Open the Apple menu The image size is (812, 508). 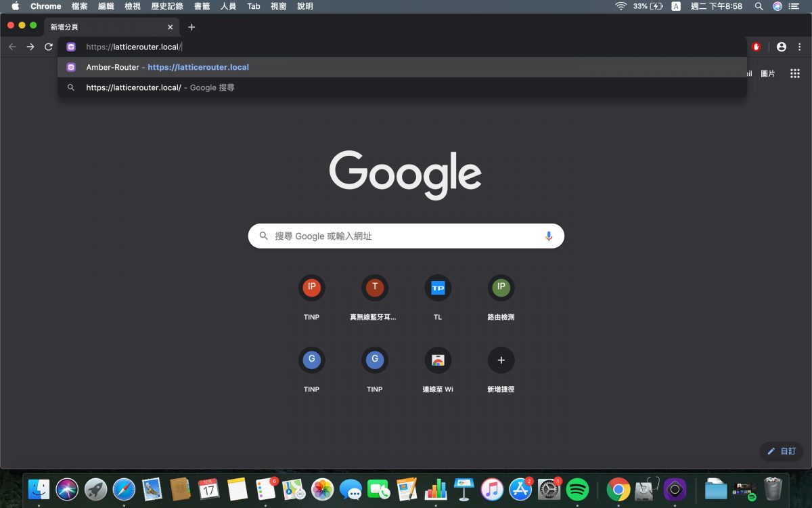click(x=15, y=6)
